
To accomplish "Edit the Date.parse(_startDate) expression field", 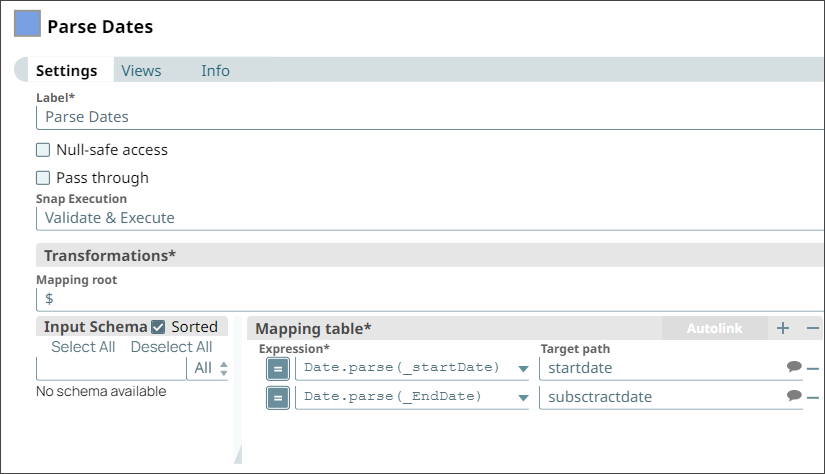I will [404, 368].
